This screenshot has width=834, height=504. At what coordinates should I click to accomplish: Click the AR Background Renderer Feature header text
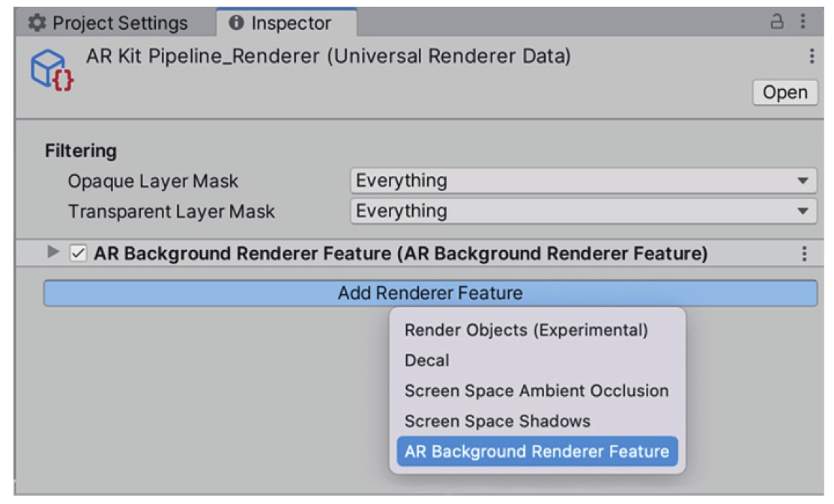pos(400,254)
